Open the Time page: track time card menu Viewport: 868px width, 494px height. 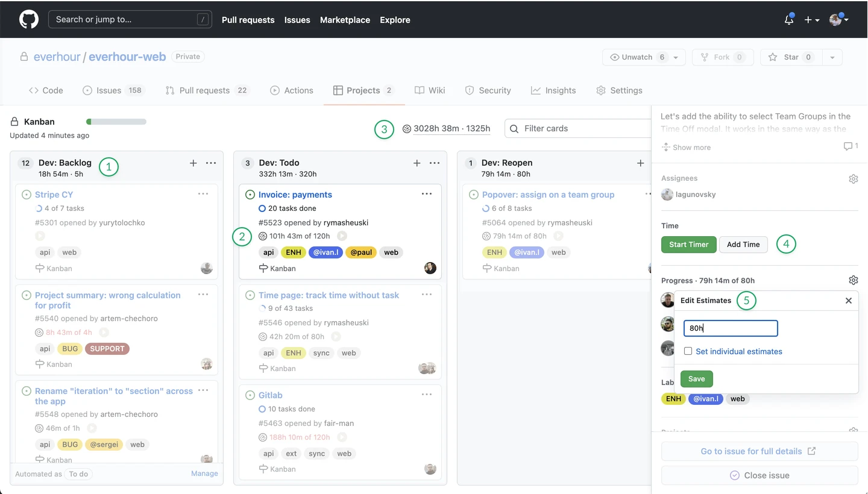tap(427, 295)
